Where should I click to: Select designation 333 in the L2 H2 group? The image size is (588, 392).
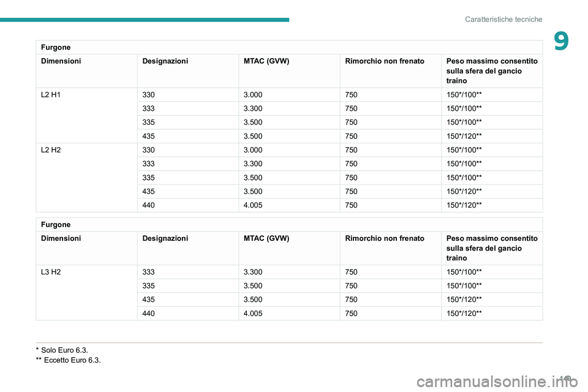148,164
